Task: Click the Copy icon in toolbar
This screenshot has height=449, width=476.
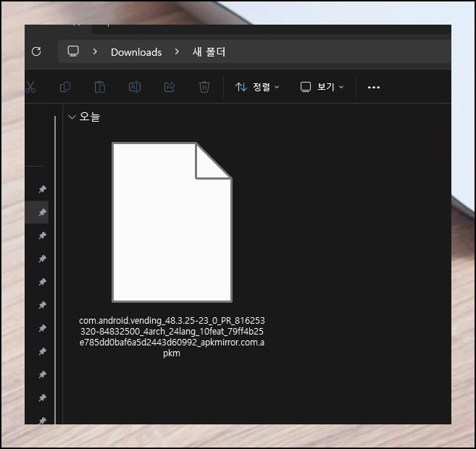Action: pos(65,87)
